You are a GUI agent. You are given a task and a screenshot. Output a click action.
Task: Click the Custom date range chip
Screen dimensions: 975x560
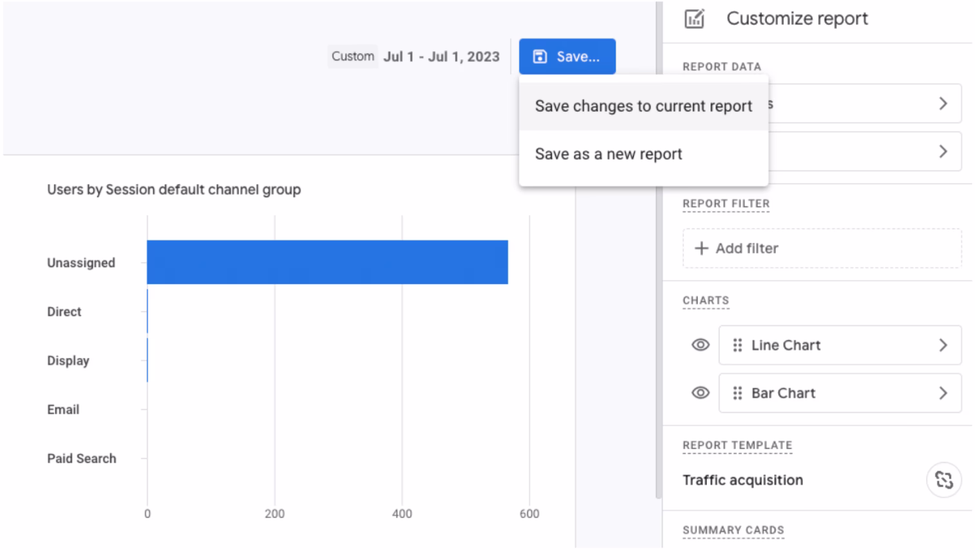[352, 57]
